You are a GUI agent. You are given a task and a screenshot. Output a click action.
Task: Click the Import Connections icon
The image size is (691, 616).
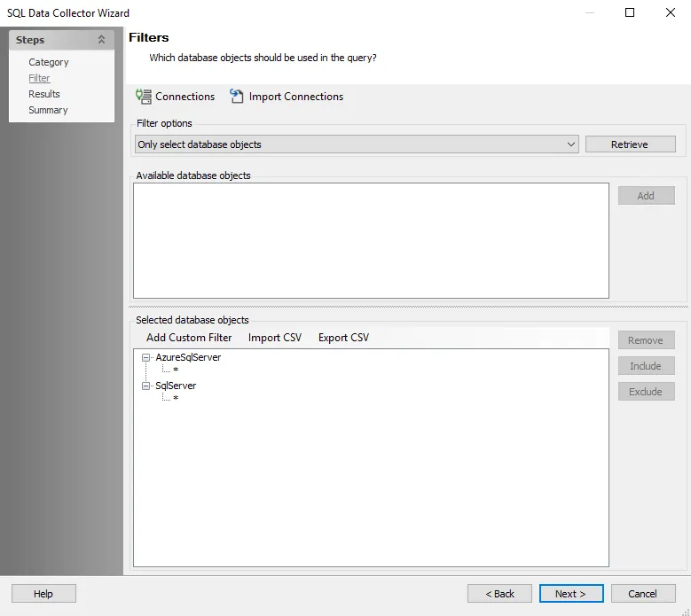pyautogui.click(x=237, y=97)
